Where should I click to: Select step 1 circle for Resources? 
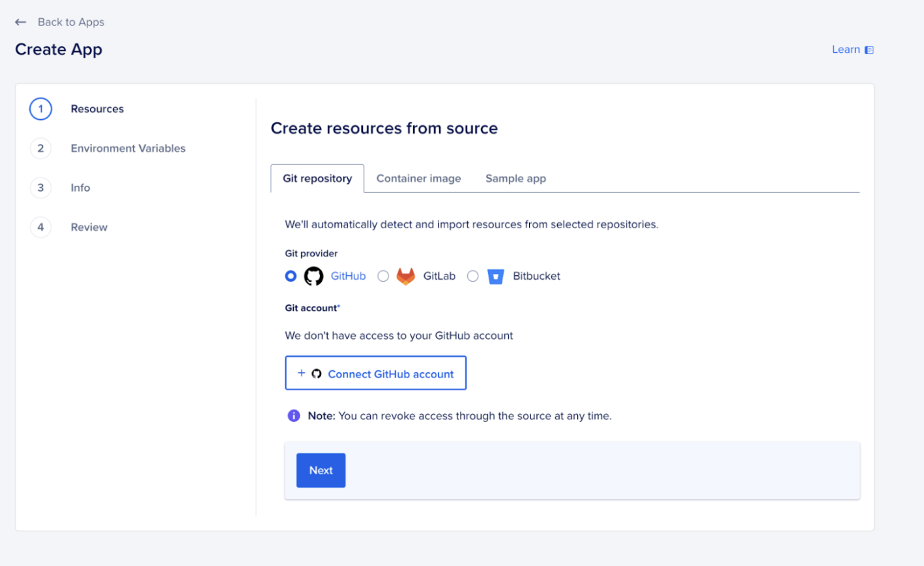[x=40, y=109]
